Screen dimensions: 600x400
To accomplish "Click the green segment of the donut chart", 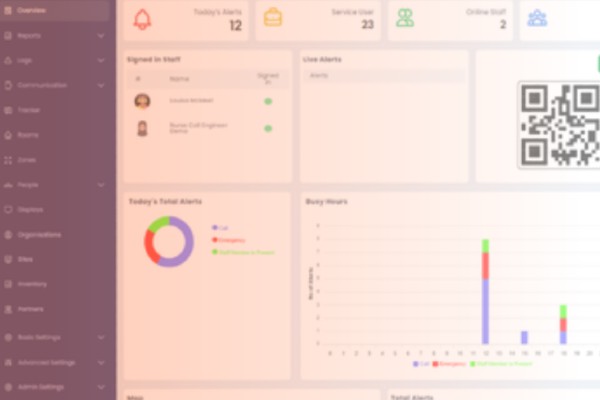I will [x=158, y=224].
